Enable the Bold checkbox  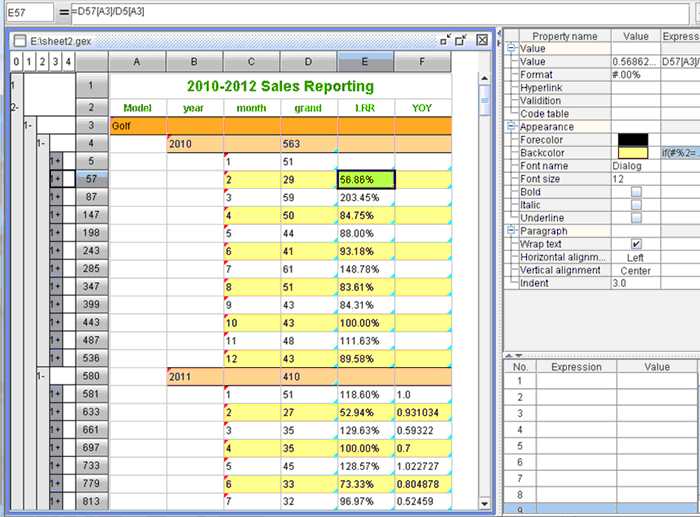636,191
